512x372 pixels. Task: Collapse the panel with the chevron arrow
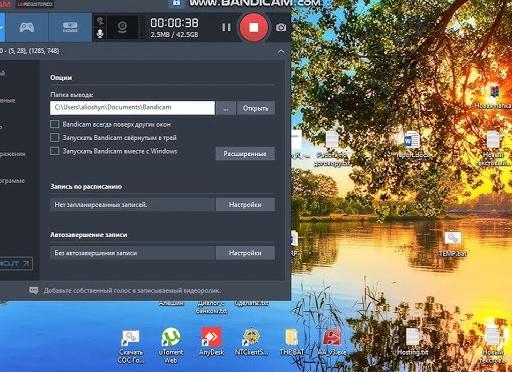[x=281, y=52]
